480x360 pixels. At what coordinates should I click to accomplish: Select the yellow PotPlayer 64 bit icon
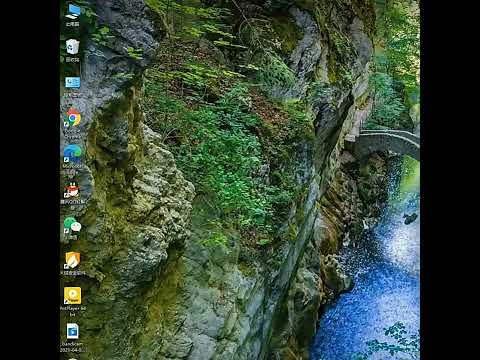tap(72, 296)
